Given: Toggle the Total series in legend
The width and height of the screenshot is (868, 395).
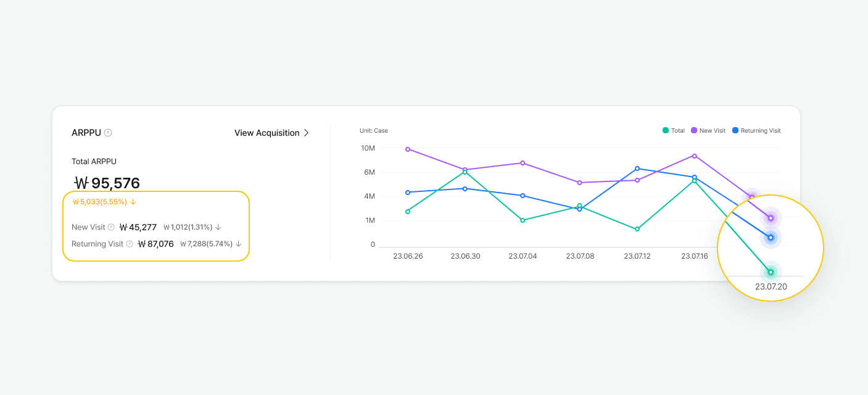Looking at the screenshot, I should [674, 131].
